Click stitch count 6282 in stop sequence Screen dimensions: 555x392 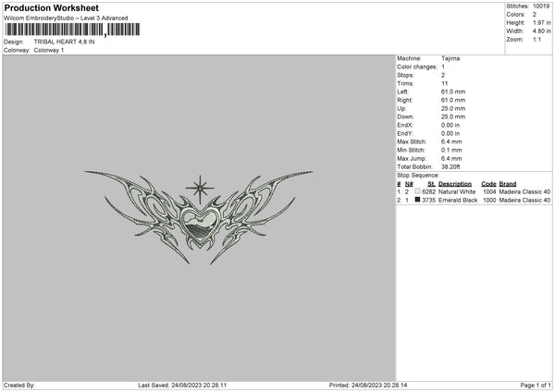coord(428,191)
